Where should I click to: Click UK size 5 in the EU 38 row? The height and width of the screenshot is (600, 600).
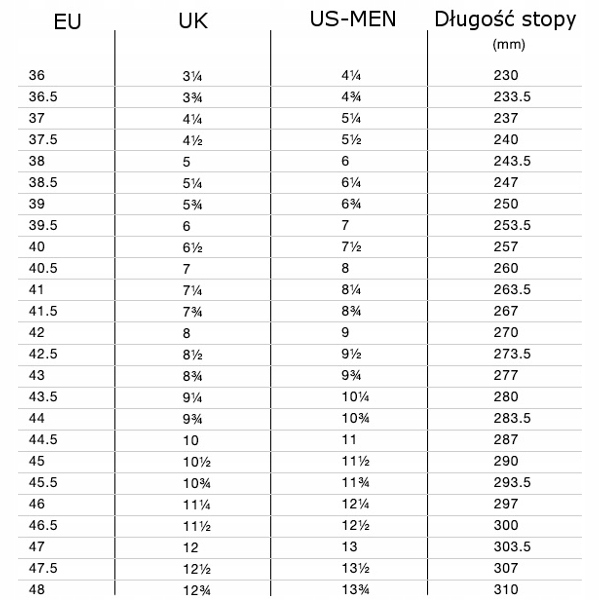187,161
